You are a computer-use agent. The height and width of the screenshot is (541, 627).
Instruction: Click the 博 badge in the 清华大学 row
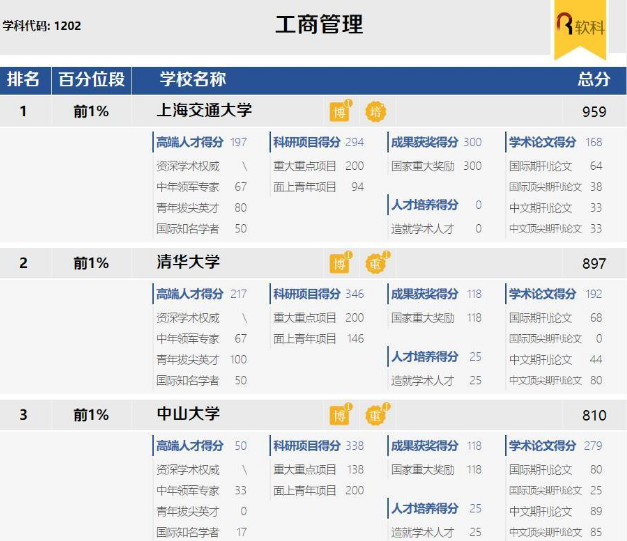point(340,263)
